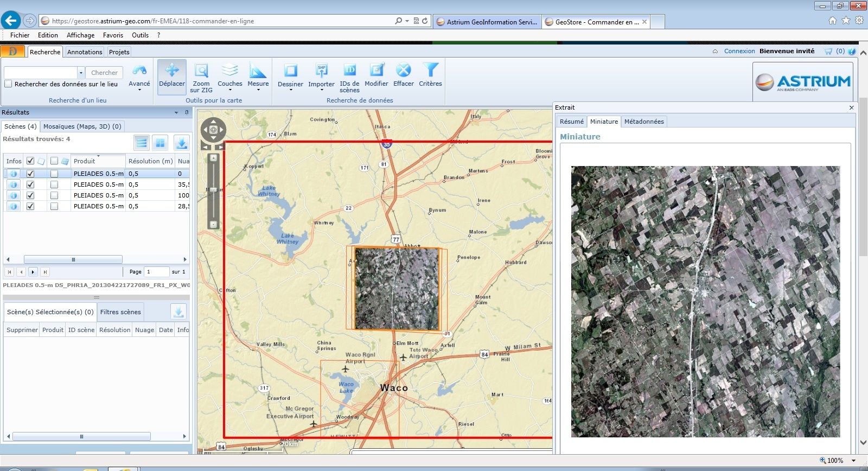Screen dimensions: 868x471
Task: Click the map zoom level slider
Action: (214, 190)
